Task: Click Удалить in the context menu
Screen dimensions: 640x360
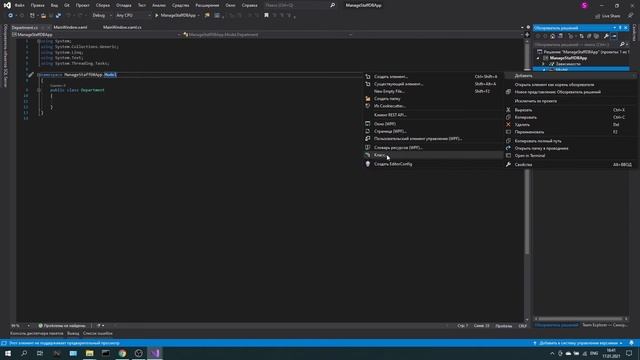Action: coord(571,125)
